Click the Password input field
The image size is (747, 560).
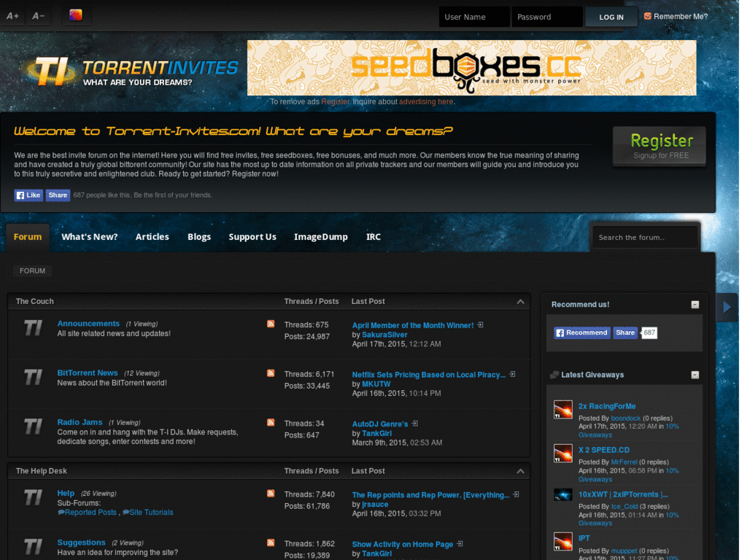tap(547, 17)
